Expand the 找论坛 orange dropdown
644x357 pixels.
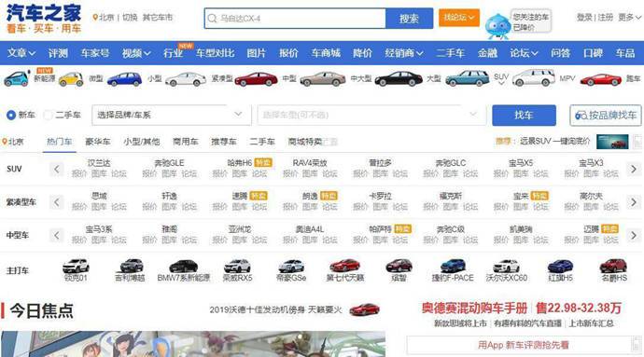[459, 17]
